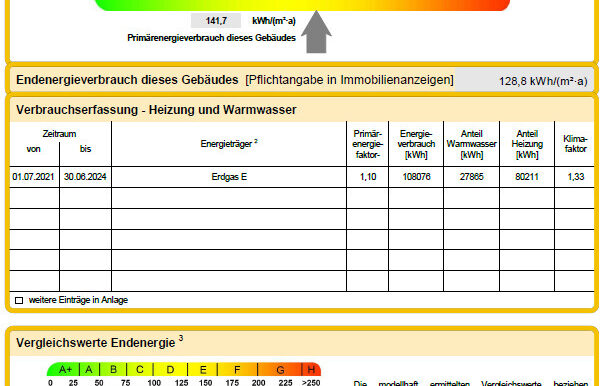The width and height of the screenshot is (606, 386).
Task: Click the 'Primärenergiefaktor' column header
Action: (368, 144)
